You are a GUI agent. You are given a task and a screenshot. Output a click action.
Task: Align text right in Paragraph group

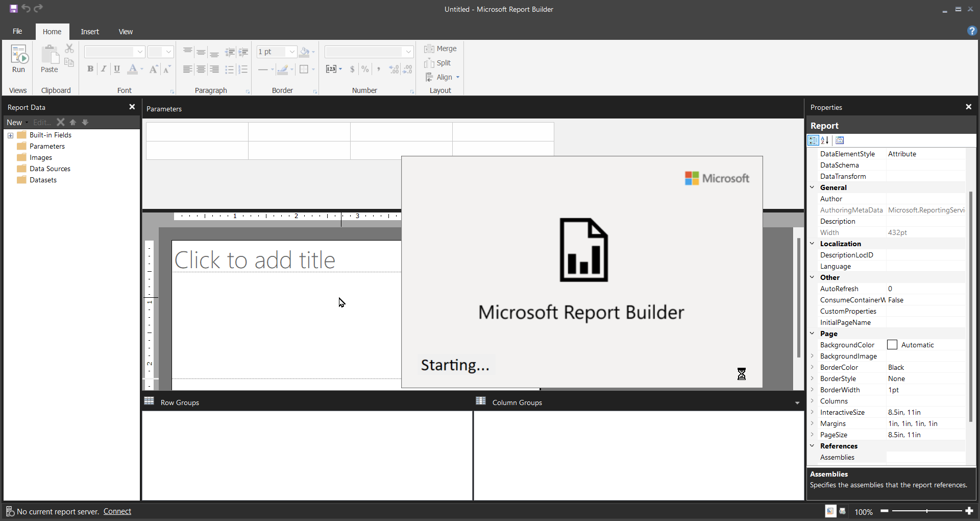pyautogui.click(x=214, y=69)
